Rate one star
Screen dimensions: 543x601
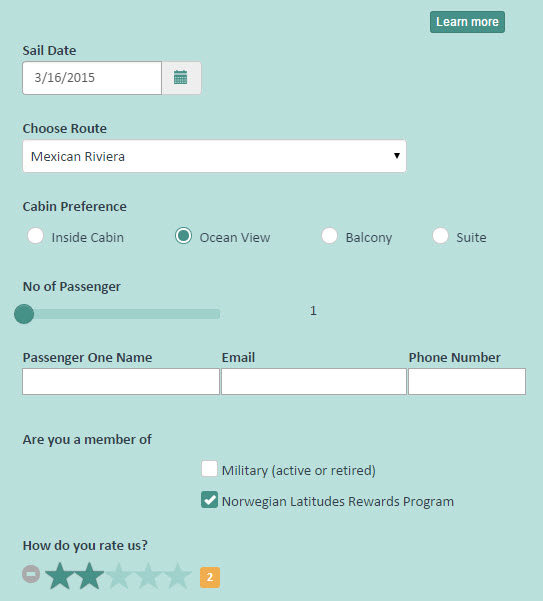60,576
